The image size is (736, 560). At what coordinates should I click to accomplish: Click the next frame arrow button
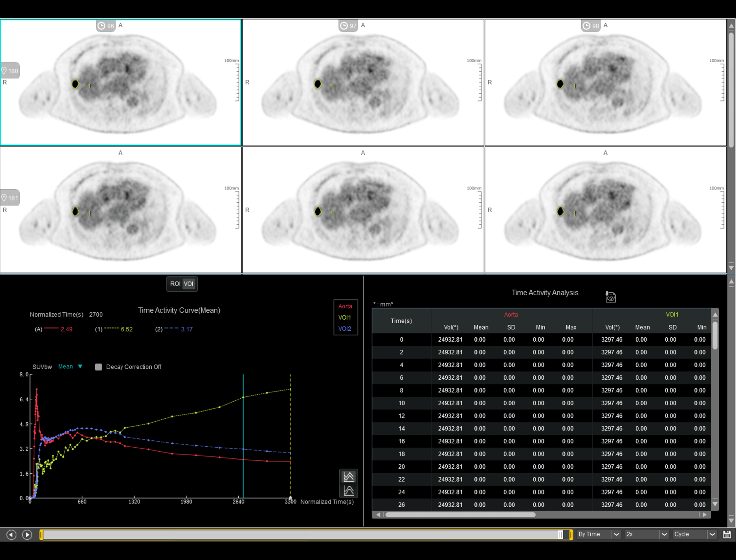[x=27, y=534]
